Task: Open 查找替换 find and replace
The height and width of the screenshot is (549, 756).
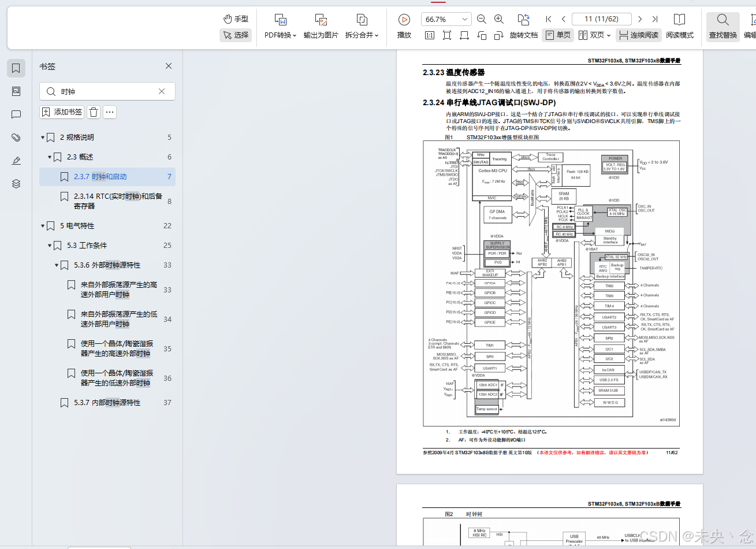Action: [723, 27]
